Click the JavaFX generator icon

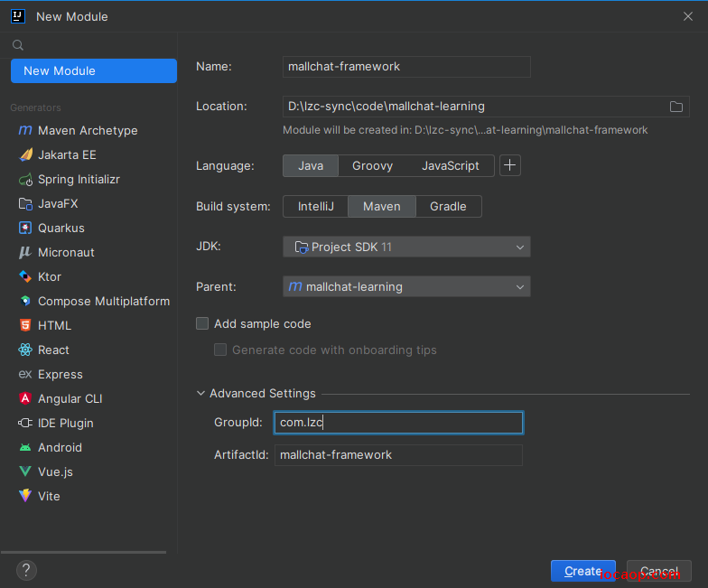(25, 204)
